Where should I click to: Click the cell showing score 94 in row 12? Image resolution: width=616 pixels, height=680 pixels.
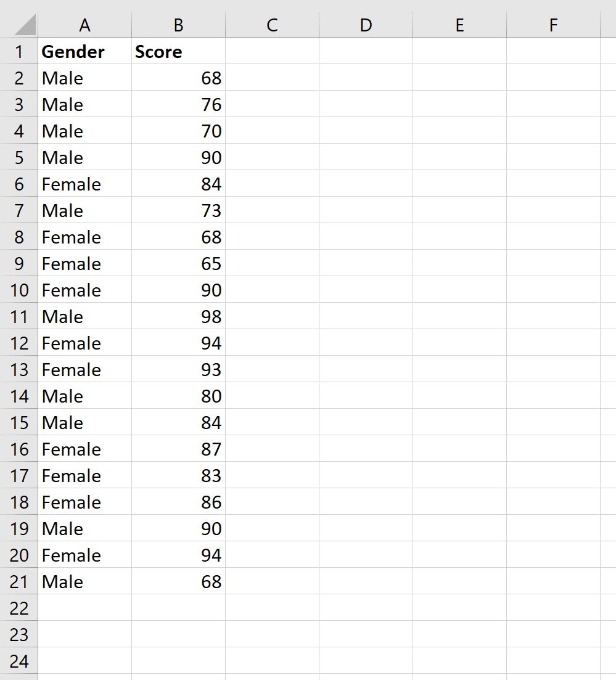point(178,343)
